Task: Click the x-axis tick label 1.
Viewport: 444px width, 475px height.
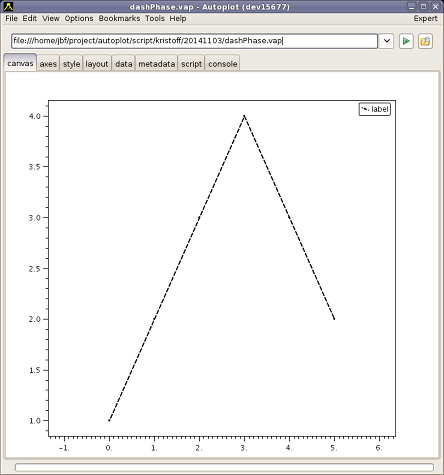Action: (x=154, y=448)
